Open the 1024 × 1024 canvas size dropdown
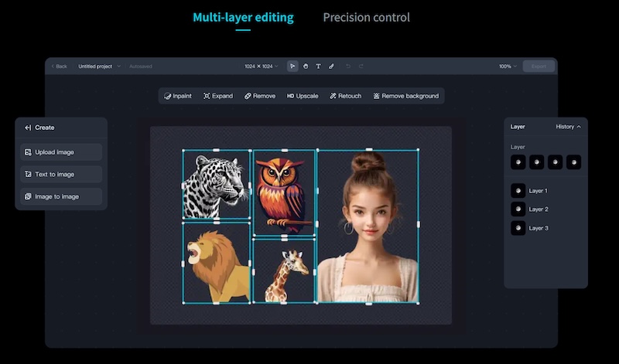The image size is (619, 364). coord(262,66)
